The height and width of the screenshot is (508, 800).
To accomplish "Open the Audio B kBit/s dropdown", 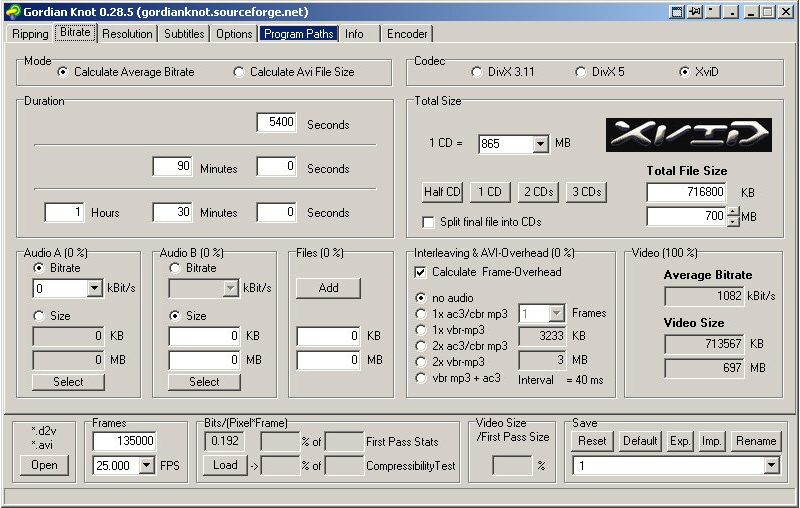I will click(230, 289).
